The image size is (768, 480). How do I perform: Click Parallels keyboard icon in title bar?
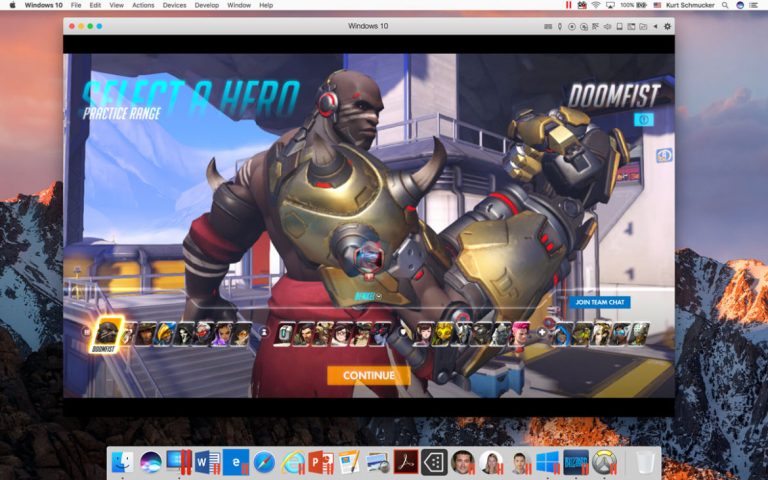pos(548,26)
